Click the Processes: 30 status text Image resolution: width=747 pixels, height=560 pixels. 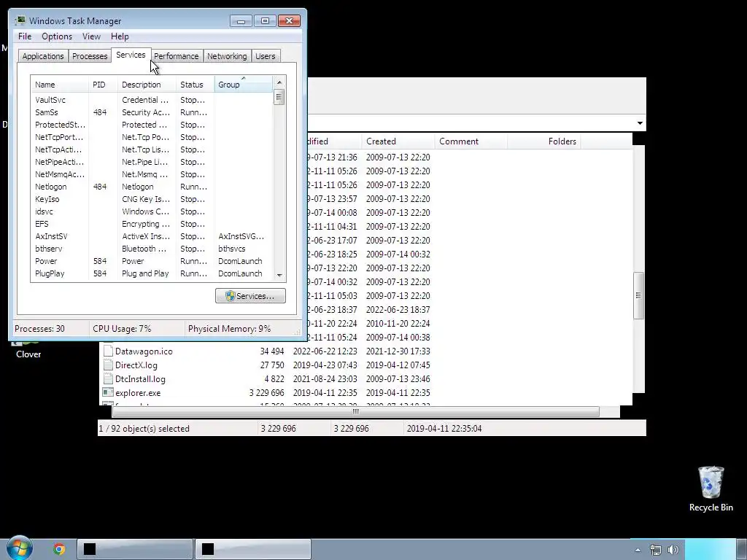pos(39,329)
